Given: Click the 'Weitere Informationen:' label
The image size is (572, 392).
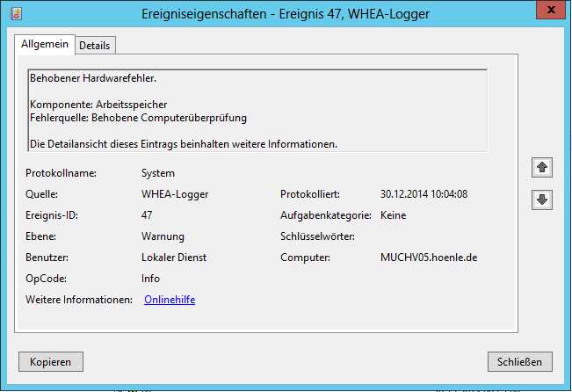Looking at the screenshot, I should pos(79,300).
